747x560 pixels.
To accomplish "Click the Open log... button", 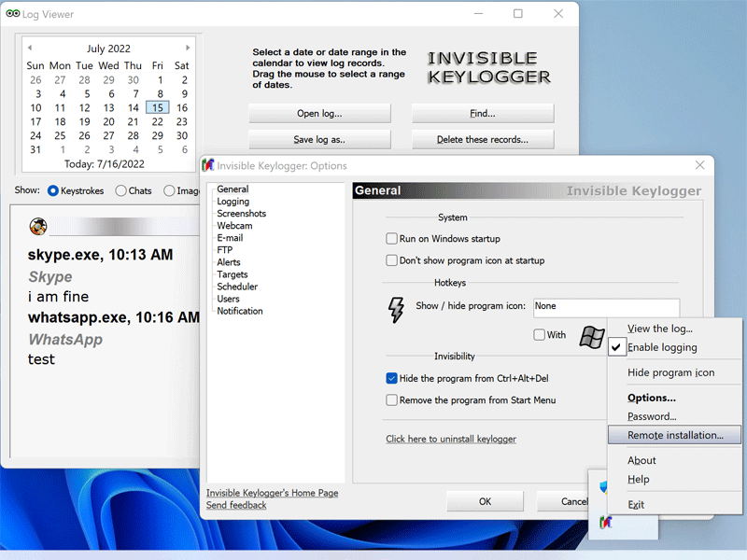I will (x=319, y=113).
